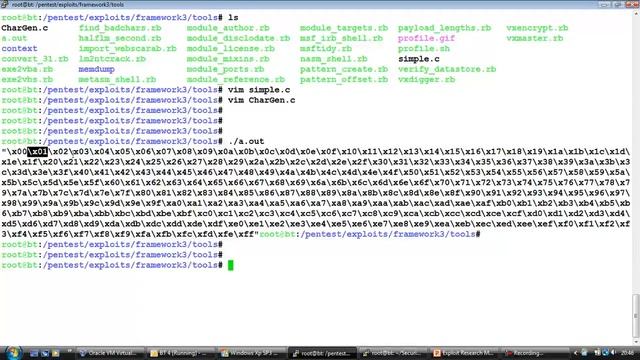
Task: Click module_author.rb in the listing
Action: click(x=228, y=28)
